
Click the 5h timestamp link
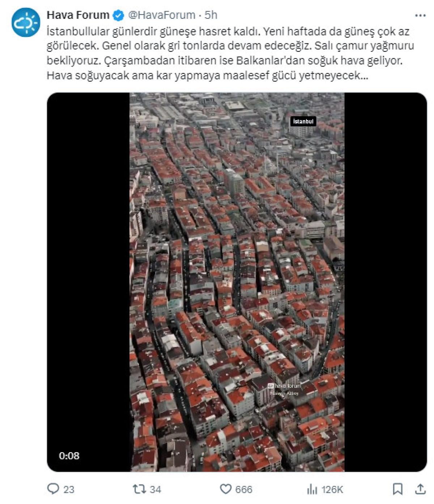(211, 15)
